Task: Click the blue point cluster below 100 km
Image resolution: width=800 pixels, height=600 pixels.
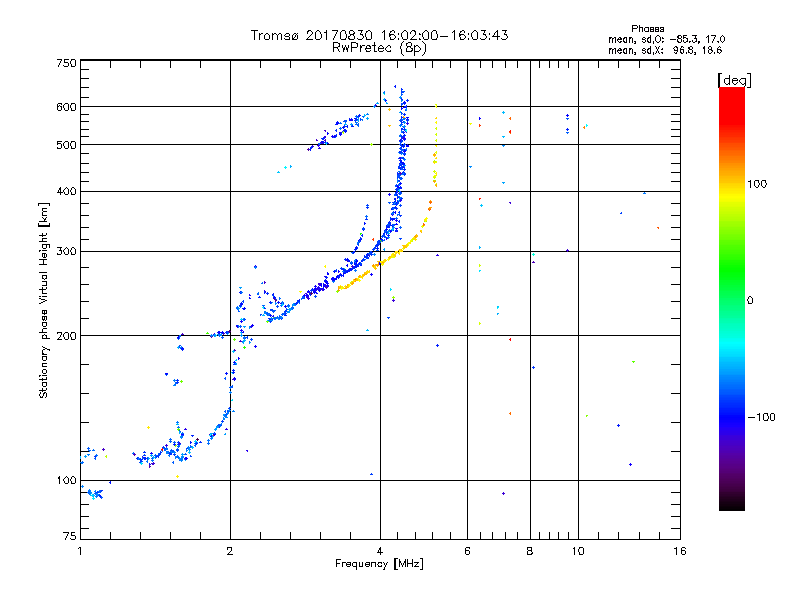Action: tap(94, 493)
